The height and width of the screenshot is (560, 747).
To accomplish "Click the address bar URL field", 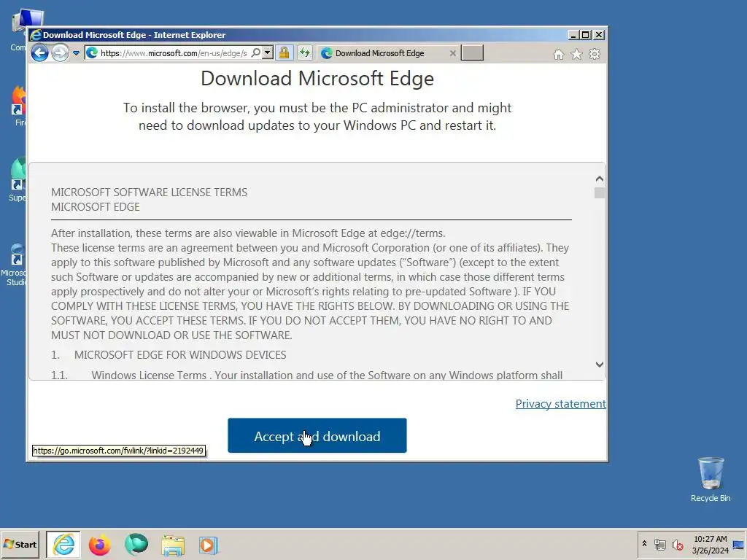I will [x=174, y=53].
